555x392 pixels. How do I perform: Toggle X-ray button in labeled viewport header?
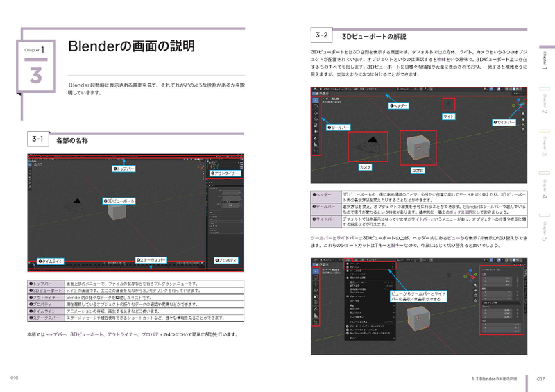pyautogui.click(x=506, y=89)
